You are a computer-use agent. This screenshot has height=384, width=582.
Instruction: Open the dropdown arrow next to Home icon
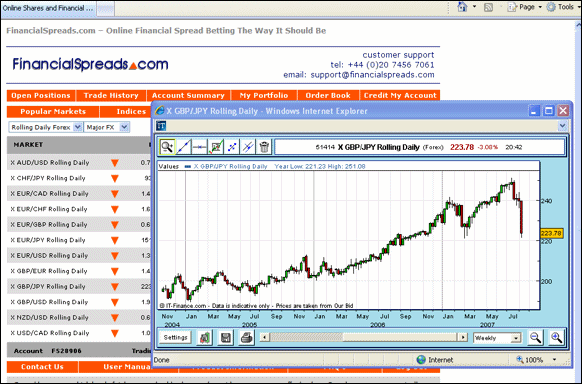(x=474, y=7)
